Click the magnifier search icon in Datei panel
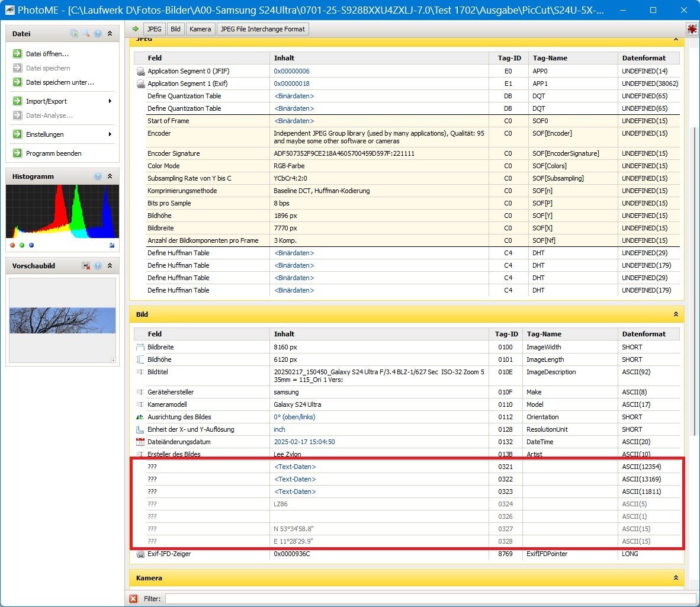This screenshot has width=700, height=607. (86, 34)
